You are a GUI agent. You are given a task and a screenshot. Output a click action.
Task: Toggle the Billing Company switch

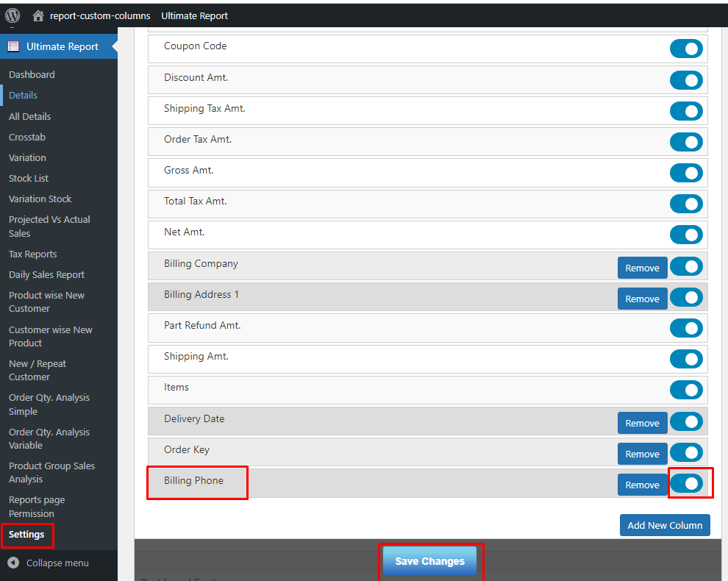pyautogui.click(x=686, y=266)
